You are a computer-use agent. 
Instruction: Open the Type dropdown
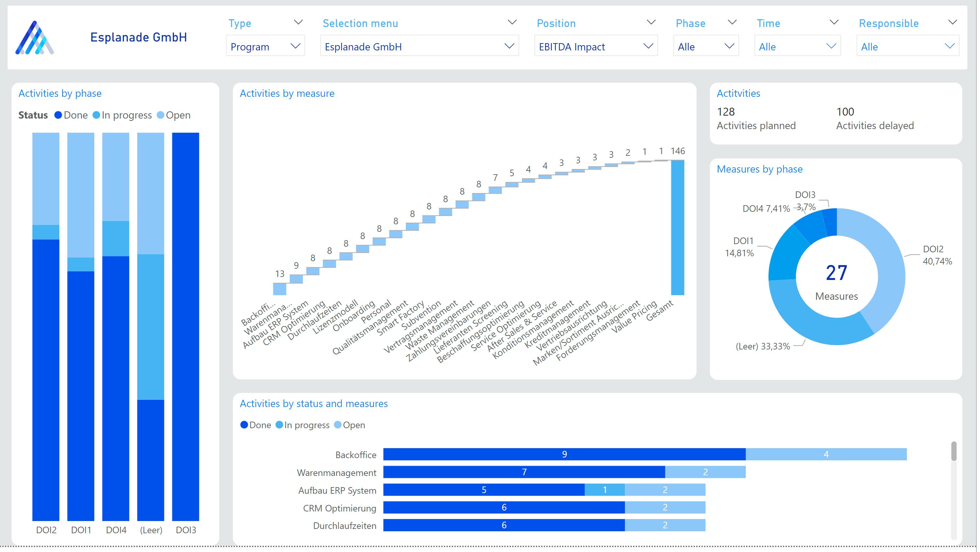(x=265, y=46)
